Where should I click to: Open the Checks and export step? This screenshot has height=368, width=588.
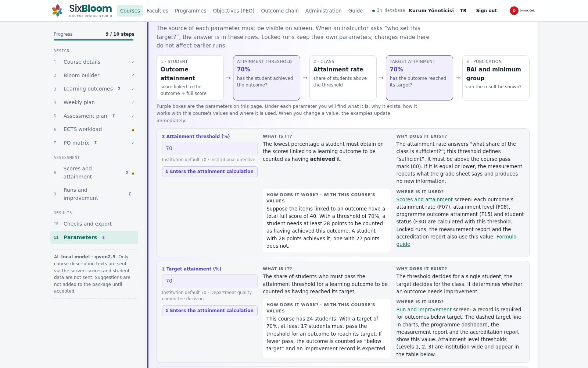tap(94, 224)
